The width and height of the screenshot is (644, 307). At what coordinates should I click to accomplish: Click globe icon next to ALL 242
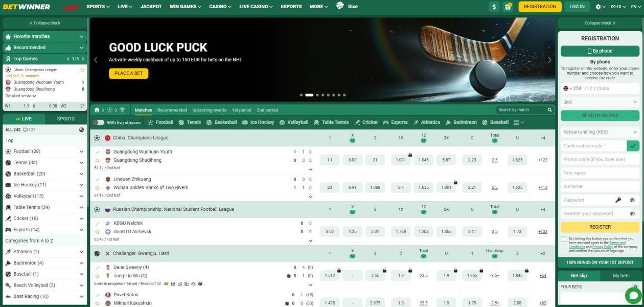[81, 130]
